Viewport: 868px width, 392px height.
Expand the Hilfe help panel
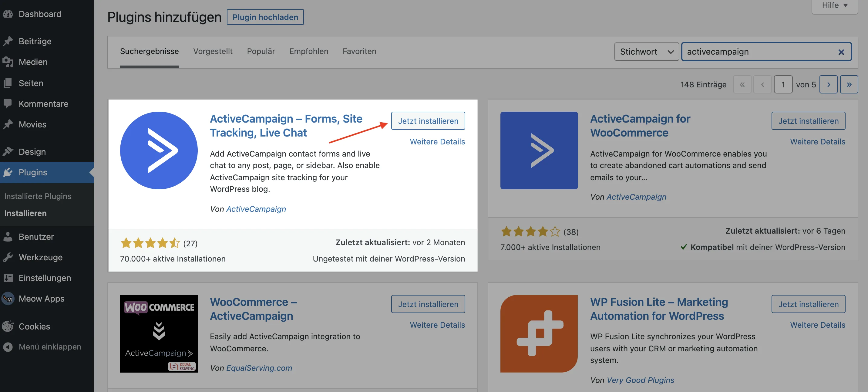[x=834, y=5]
